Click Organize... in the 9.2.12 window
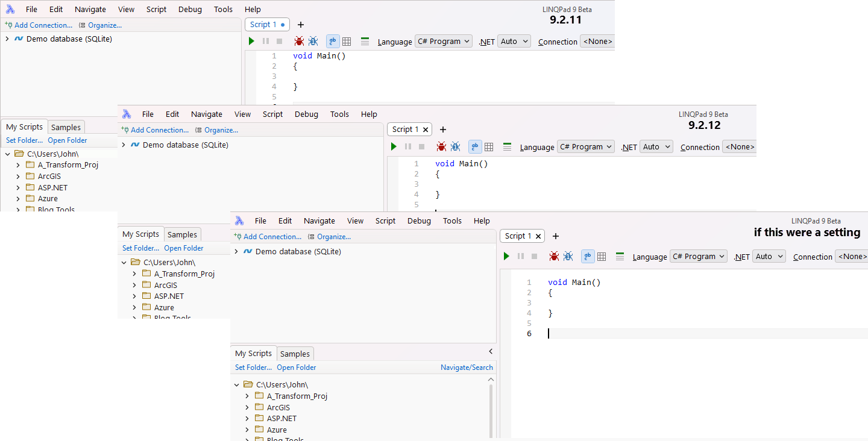The width and height of the screenshot is (868, 441). [x=216, y=130]
